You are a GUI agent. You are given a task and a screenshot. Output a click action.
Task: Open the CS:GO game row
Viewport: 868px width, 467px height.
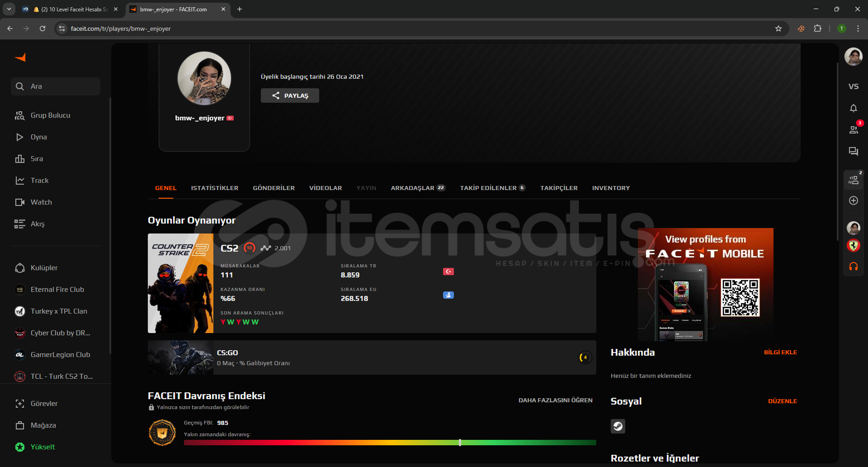[372, 357]
